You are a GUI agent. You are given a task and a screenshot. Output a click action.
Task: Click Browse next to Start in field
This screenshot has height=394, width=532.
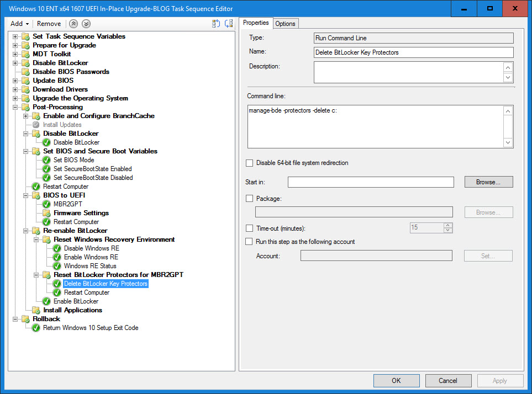[488, 182]
